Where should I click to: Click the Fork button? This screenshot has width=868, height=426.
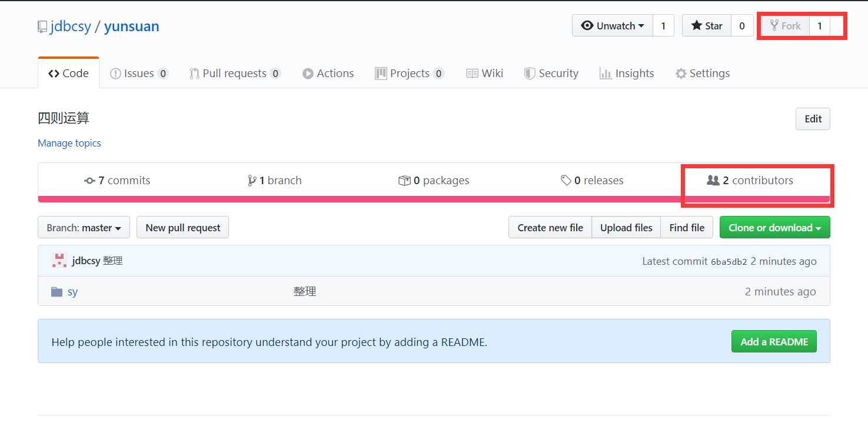coord(786,26)
